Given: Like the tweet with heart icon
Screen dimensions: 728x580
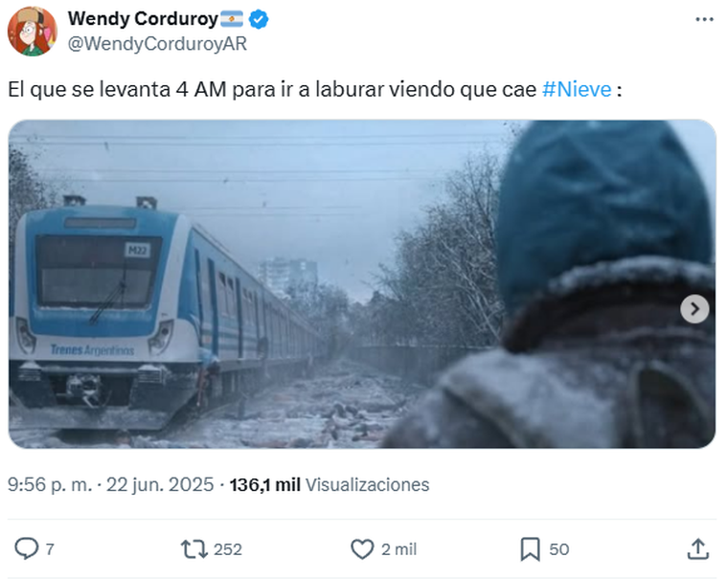Looking at the screenshot, I should (x=362, y=549).
